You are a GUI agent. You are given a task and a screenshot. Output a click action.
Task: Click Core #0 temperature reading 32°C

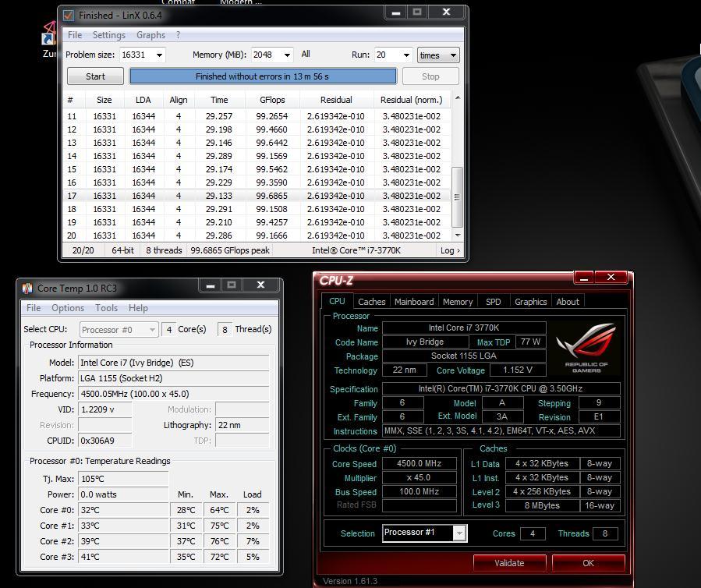click(123, 510)
